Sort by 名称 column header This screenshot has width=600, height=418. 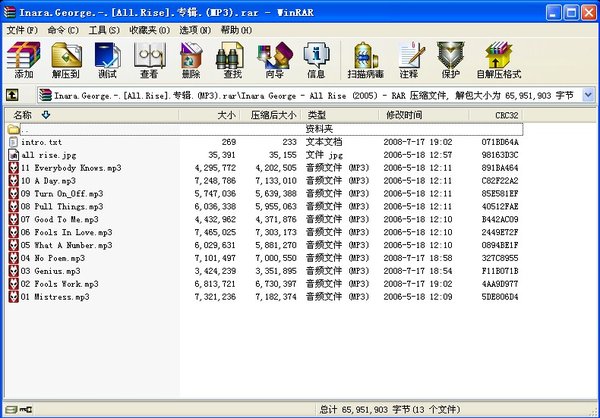pos(92,115)
